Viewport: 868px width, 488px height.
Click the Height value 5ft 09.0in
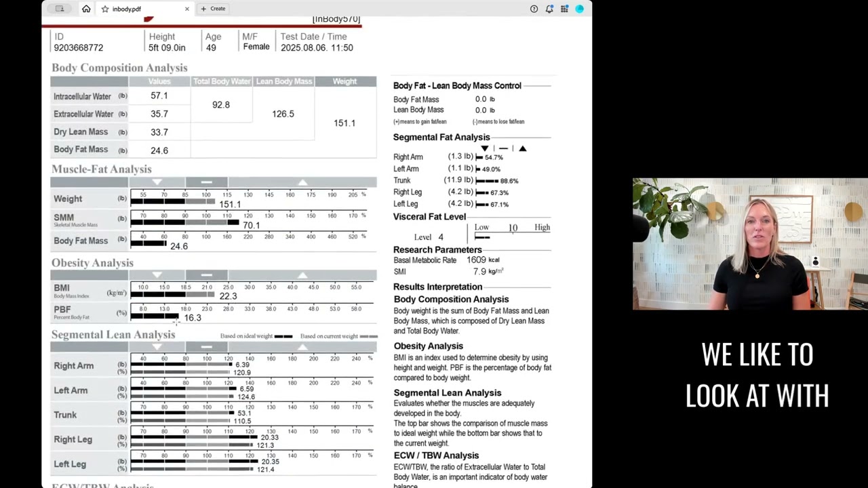tap(167, 48)
